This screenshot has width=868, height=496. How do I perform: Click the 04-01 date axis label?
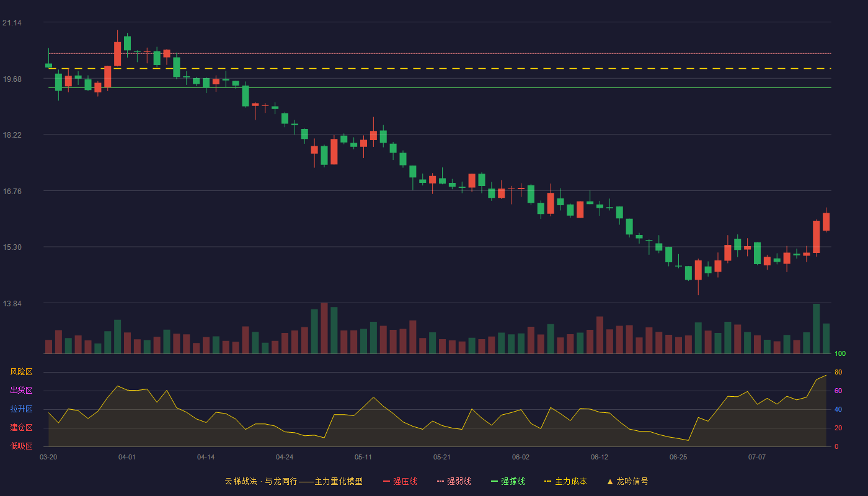(127, 457)
